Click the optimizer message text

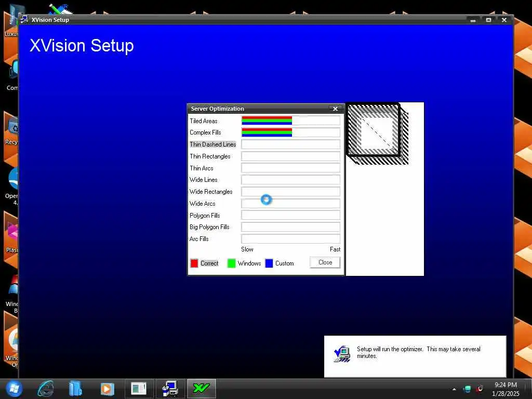pyautogui.click(x=418, y=352)
